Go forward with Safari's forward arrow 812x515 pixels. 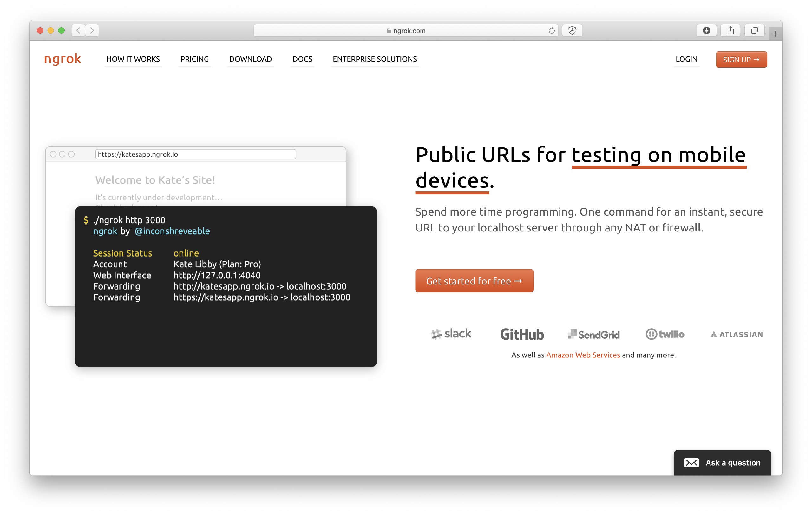(x=92, y=30)
